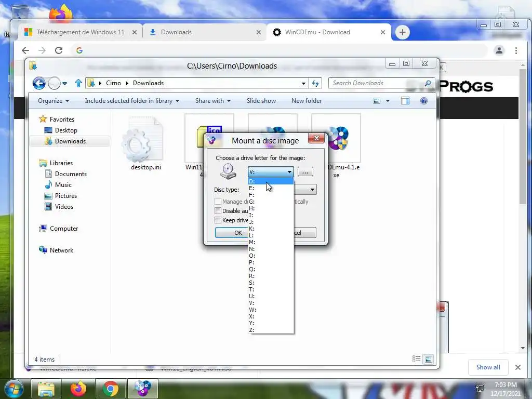Select drive letter E: in dropdown list
532x399 pixels.
tap(271, 188)
